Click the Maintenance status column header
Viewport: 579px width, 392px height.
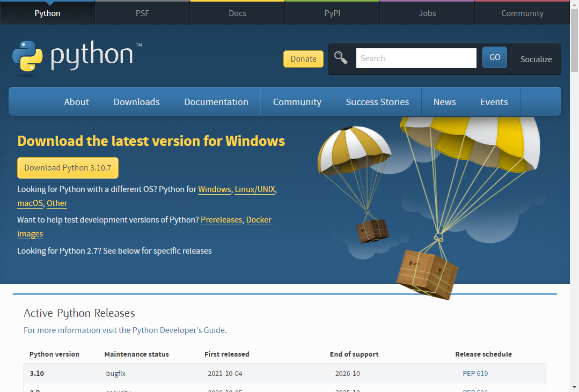pyautogui.click(x=137, y=354)
